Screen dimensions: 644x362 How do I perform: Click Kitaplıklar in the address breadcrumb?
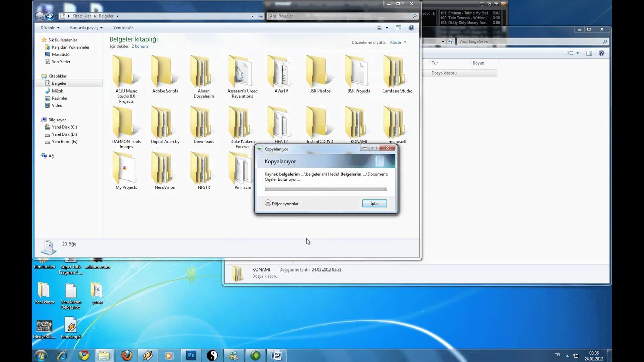(82, 16)
